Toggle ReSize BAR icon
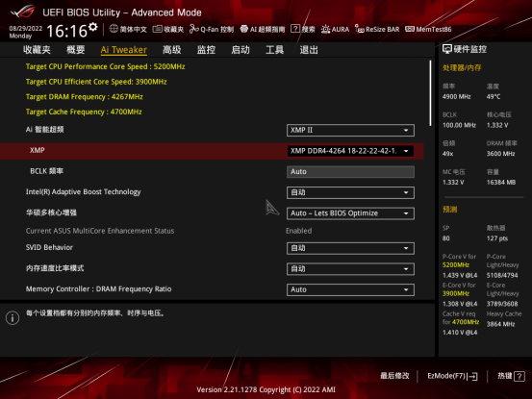 359,29
